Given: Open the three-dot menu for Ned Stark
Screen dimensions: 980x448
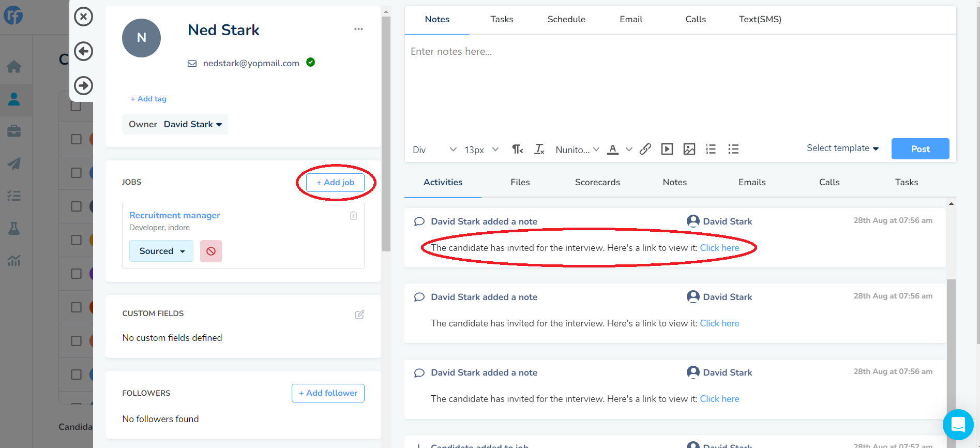Looking at the screenshot, I should point(358,29).
